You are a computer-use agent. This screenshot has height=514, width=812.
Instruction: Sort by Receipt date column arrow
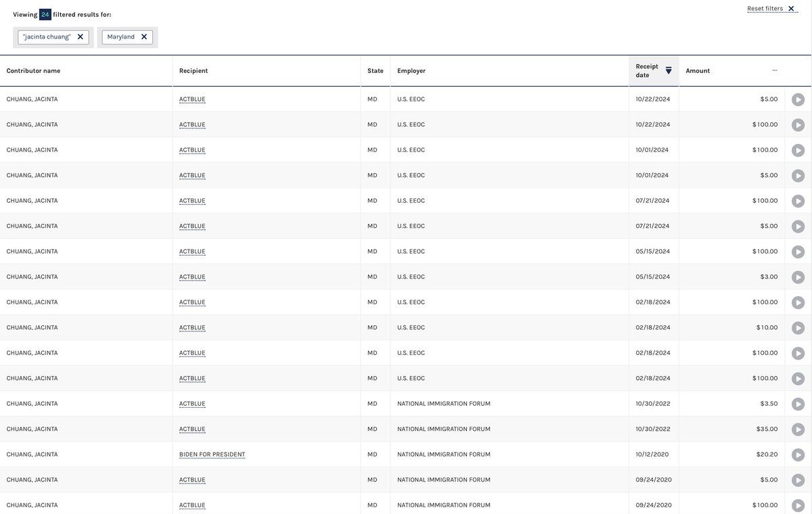[669, 70]
